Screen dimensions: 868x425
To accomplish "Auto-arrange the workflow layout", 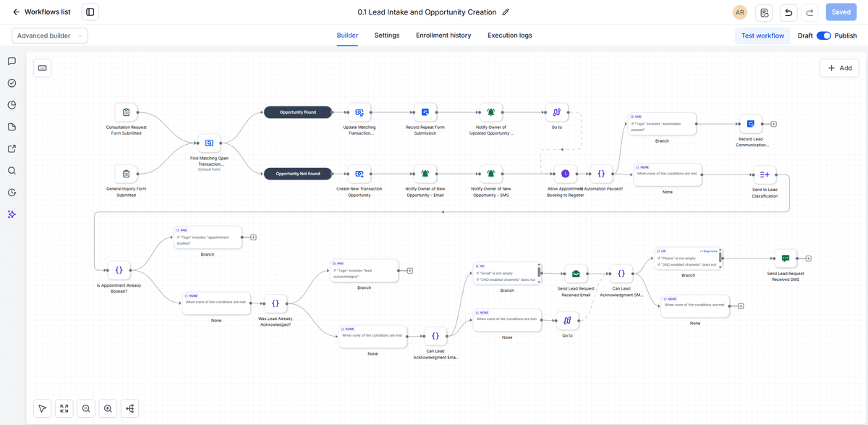I will pyautogui.click(x=129, y=408).
